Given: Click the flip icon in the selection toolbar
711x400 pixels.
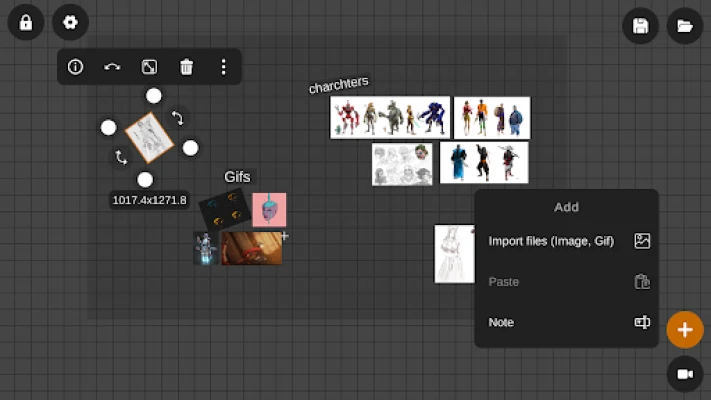Looking at the screenshot, I should 112,67.
